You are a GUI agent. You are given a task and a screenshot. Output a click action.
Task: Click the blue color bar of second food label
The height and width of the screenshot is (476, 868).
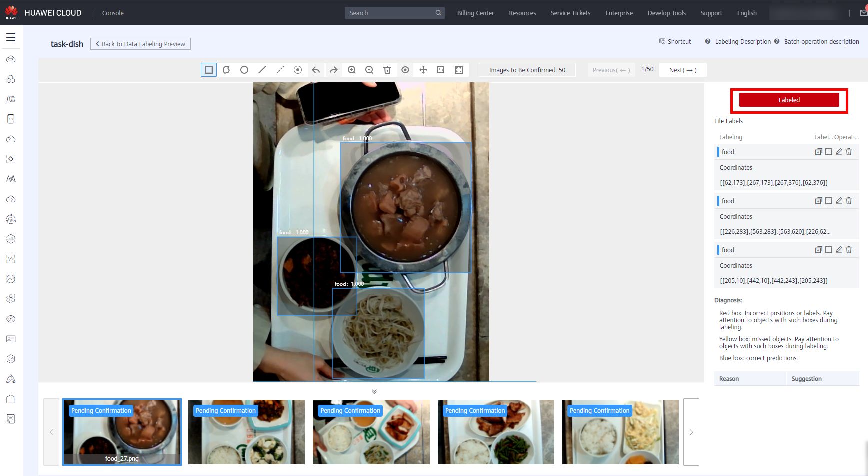tap(718, 201)
